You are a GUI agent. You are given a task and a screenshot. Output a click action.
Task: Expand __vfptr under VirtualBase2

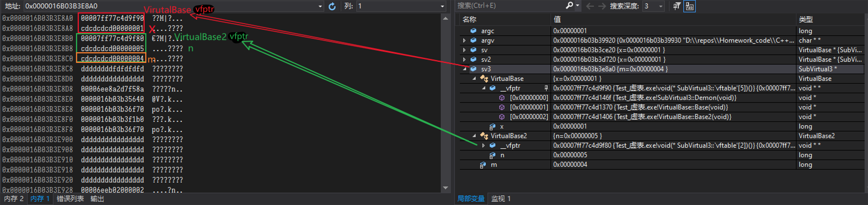point(483,146)
